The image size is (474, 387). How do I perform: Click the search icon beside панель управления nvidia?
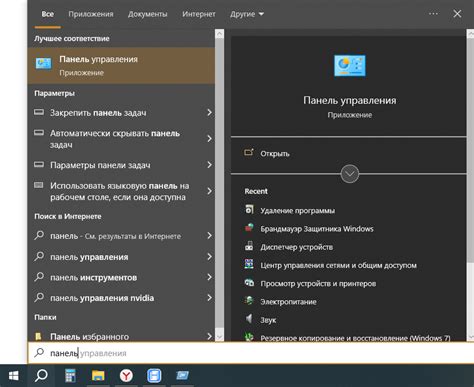coord(39,297)
